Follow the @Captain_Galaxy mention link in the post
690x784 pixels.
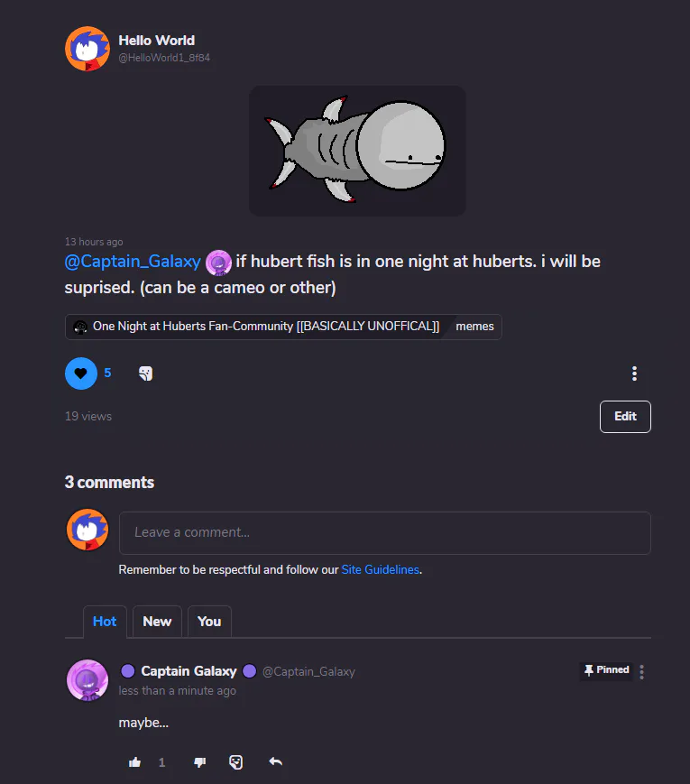pyautogui.click(x=133, y=262)
